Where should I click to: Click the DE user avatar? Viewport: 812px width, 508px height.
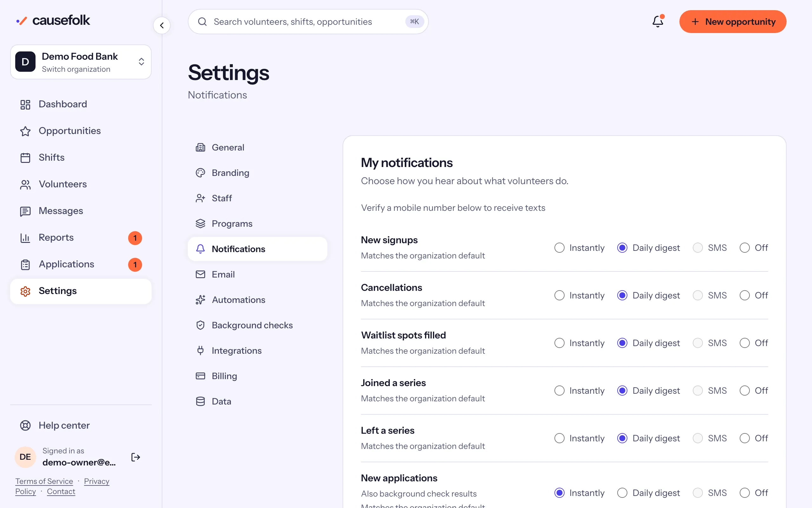click(25, 457)
